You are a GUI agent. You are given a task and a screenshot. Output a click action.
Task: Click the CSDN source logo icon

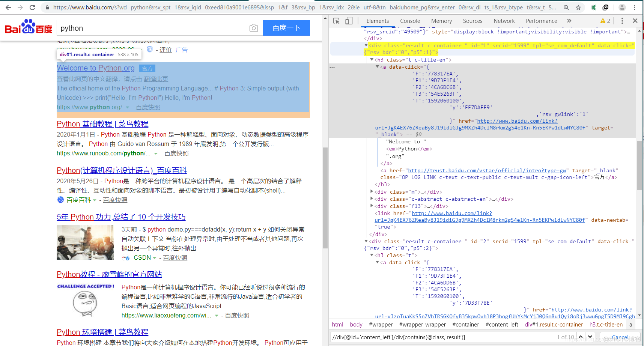click(126, 258)
